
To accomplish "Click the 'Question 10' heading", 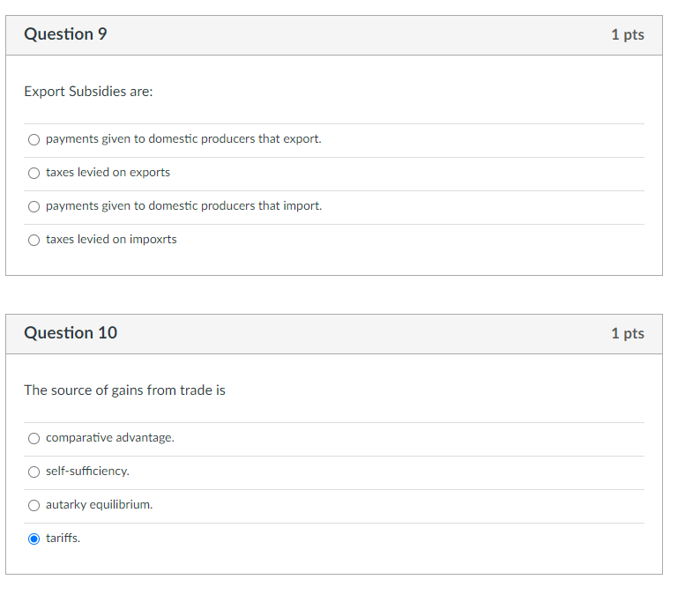I will coord(71,333).
